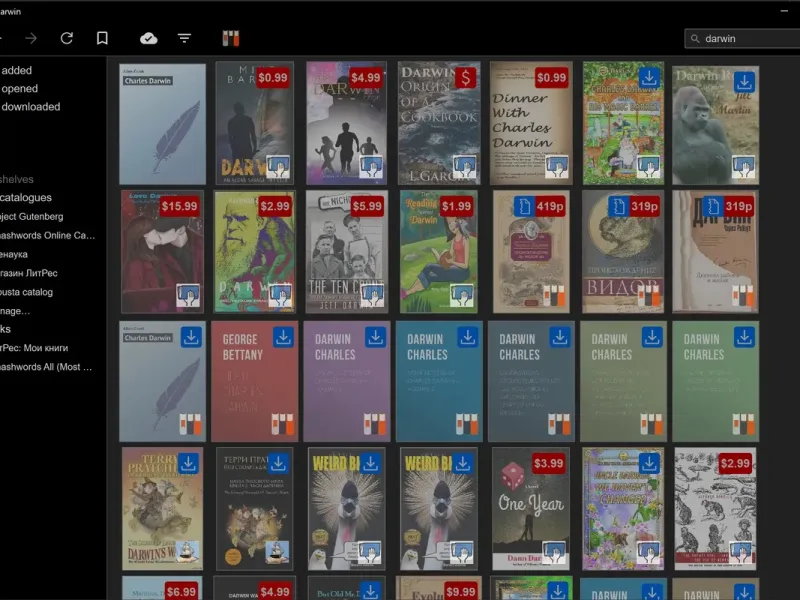This screenshot has width=800, height=600.
Task: Click the $3.99 badge on One Year
Action: [x=548, y=463]
